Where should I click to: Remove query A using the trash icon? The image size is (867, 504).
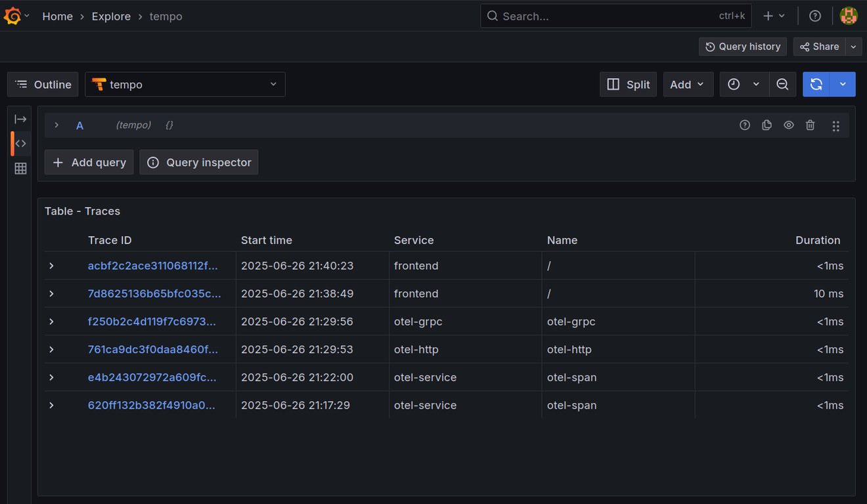pyautogui.click(x=810, y=125)
